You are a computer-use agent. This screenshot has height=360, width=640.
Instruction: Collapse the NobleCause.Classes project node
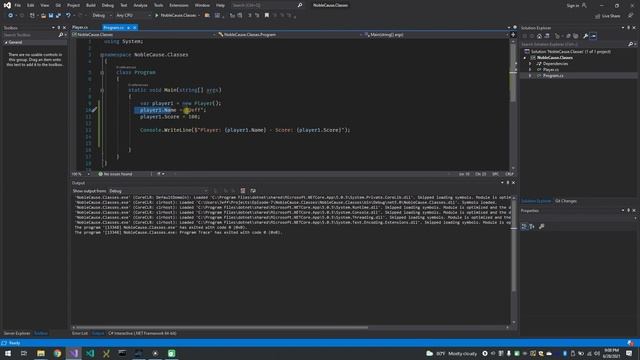525,58
